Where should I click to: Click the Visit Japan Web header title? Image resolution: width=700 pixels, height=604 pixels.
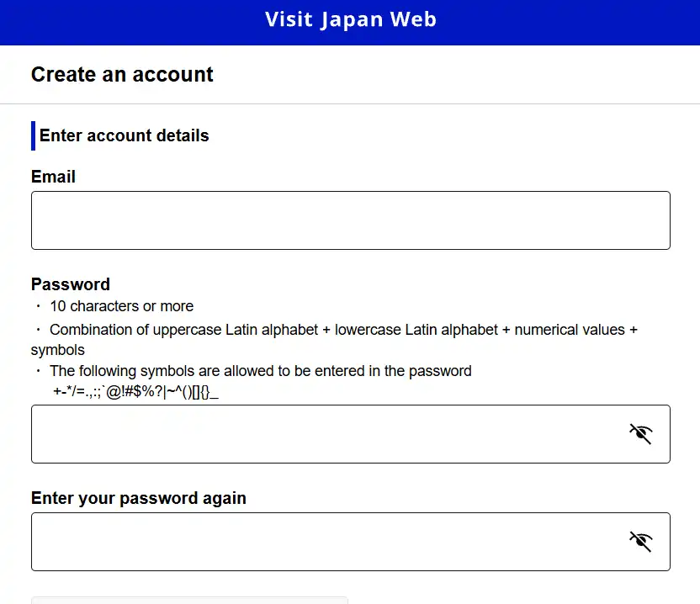351,20
